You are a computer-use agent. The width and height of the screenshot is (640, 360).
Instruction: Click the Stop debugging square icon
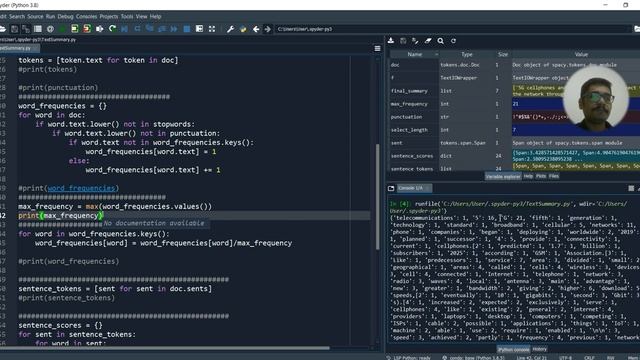(x=187, y=29)
